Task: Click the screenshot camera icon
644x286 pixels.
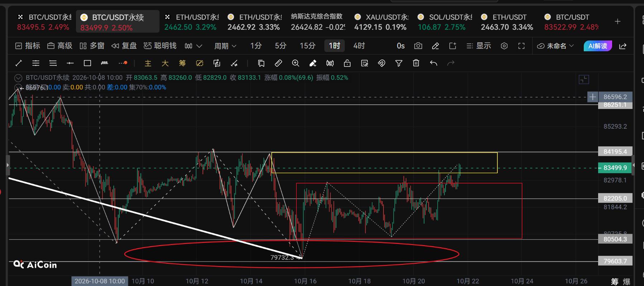Action: click(418, 46)
